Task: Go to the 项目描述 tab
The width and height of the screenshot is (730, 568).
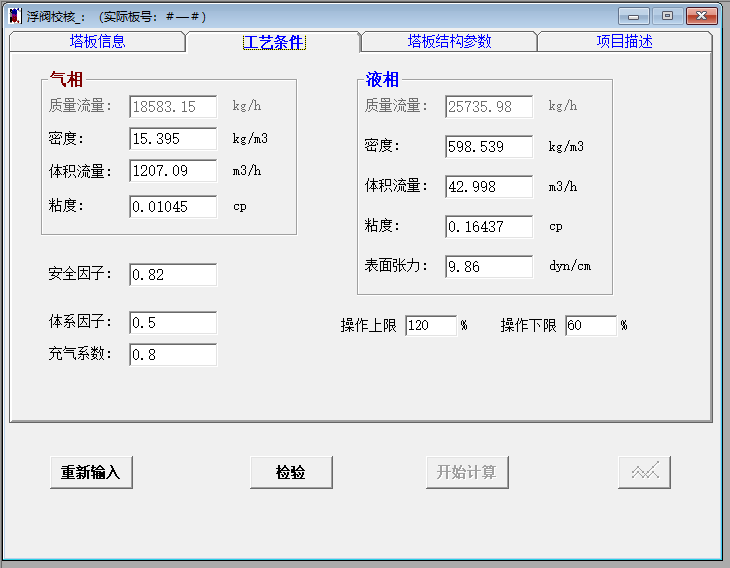Action: [x=624, y=41]
